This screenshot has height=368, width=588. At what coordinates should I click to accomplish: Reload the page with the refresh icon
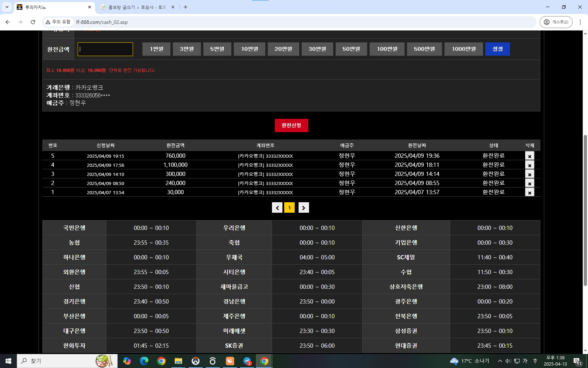tap(33, 22)
